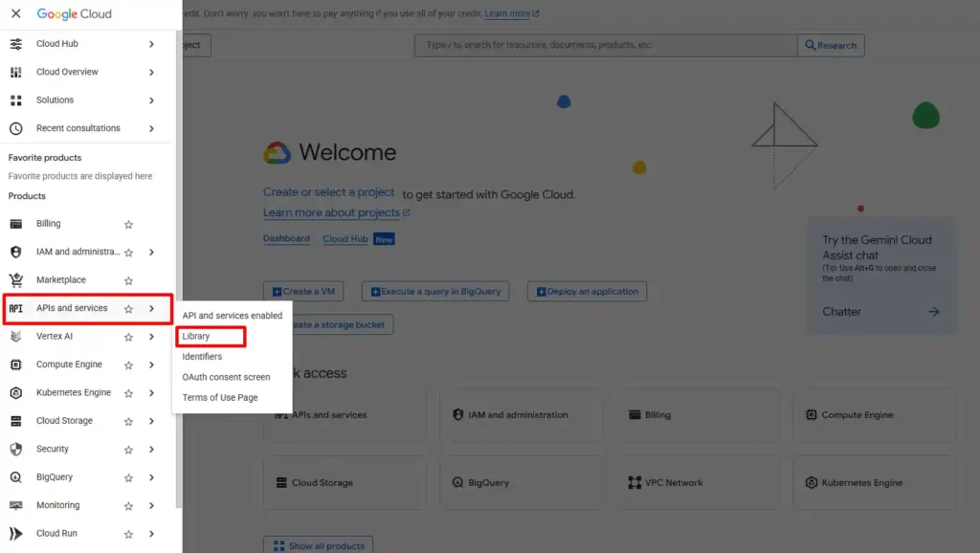The image size is (980, 553).
Task: Expand the Solutions submenu arrow
Action: 151,100
